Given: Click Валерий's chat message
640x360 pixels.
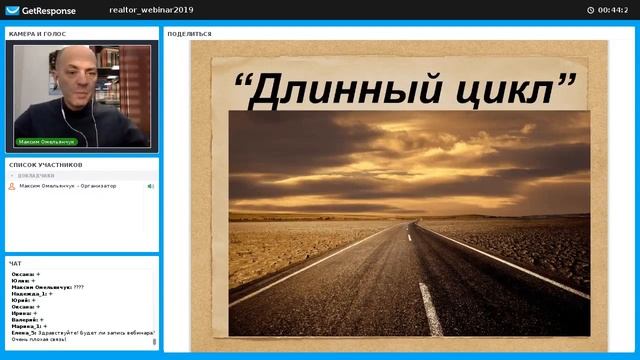Looking at the screenshot, I should pyautogui.click(x=27, y=320).
